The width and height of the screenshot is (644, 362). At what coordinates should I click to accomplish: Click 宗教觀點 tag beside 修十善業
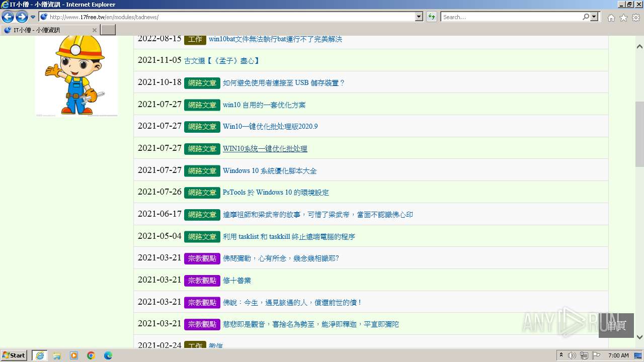pos(202,281)
